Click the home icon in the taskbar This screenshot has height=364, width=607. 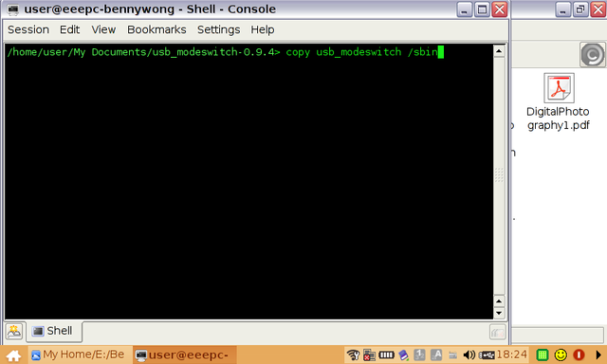pos(13,355)
